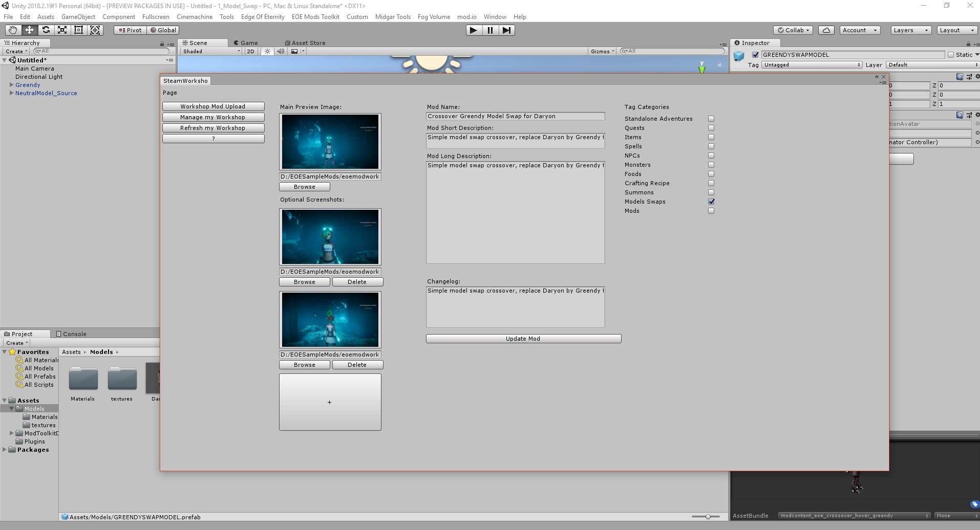Open the Account dropdown
This screenshot has height=530, width=980.
click(x=860, y=30)
